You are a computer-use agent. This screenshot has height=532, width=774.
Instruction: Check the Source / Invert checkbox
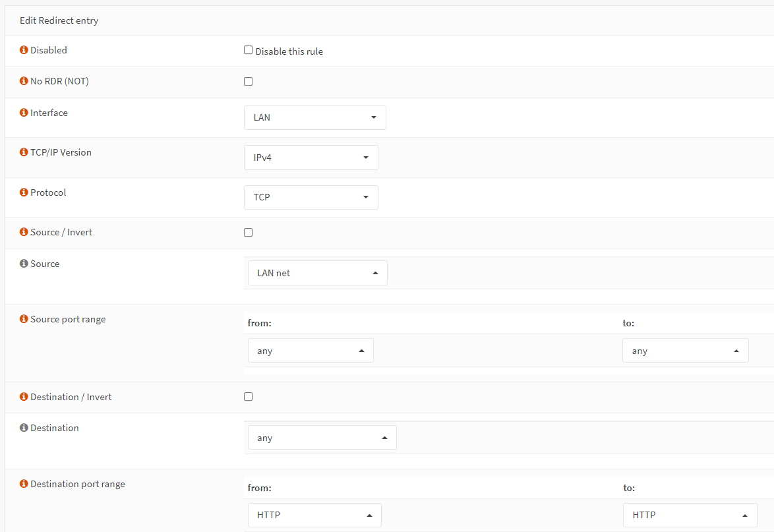tap(249, 233)
